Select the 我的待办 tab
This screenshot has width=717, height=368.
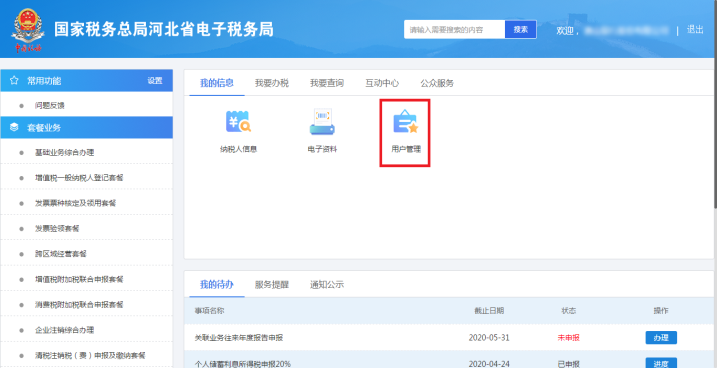217,284
